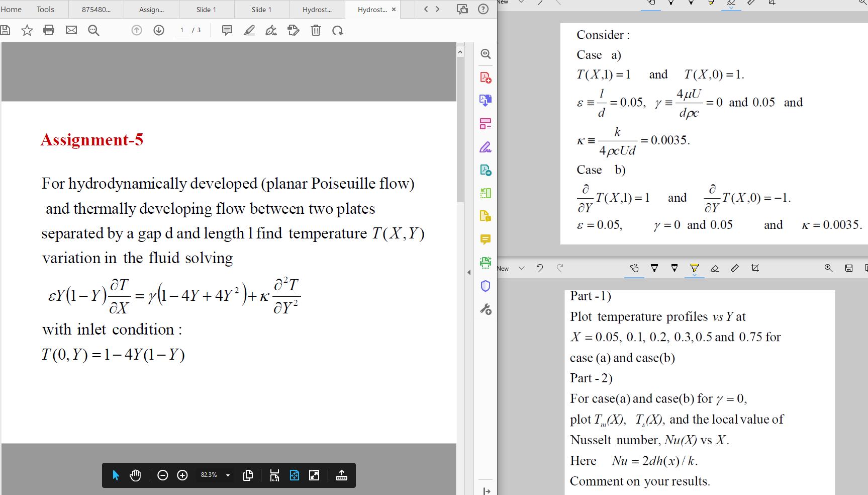The height and width of the screenshot is (495, 868).
Task: Open the Slide 1 tab beside the Assign tab
Action: click(x=207, y=10)
